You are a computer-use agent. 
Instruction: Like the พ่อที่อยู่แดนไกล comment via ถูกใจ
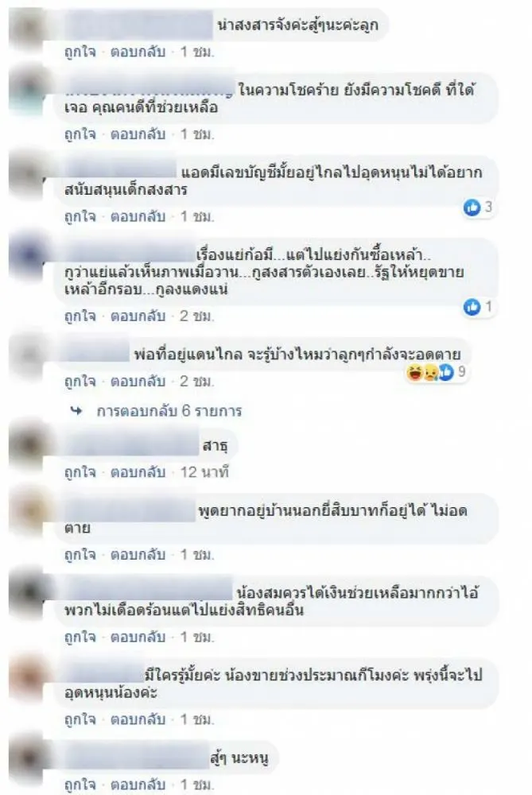click(80, 382)
